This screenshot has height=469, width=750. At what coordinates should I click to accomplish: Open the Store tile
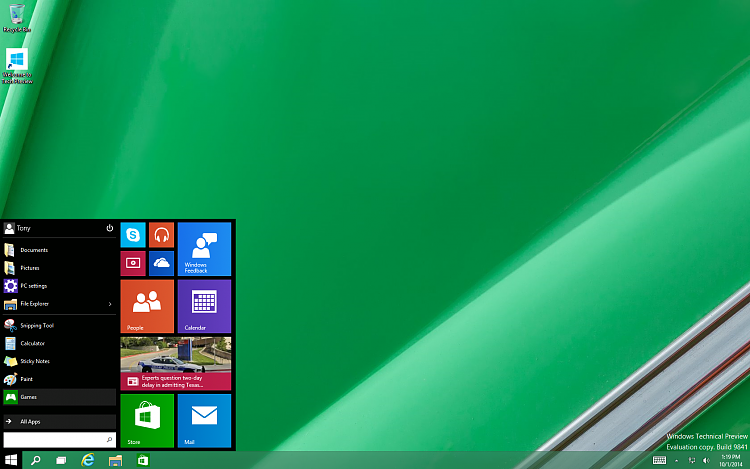(147, 421)
